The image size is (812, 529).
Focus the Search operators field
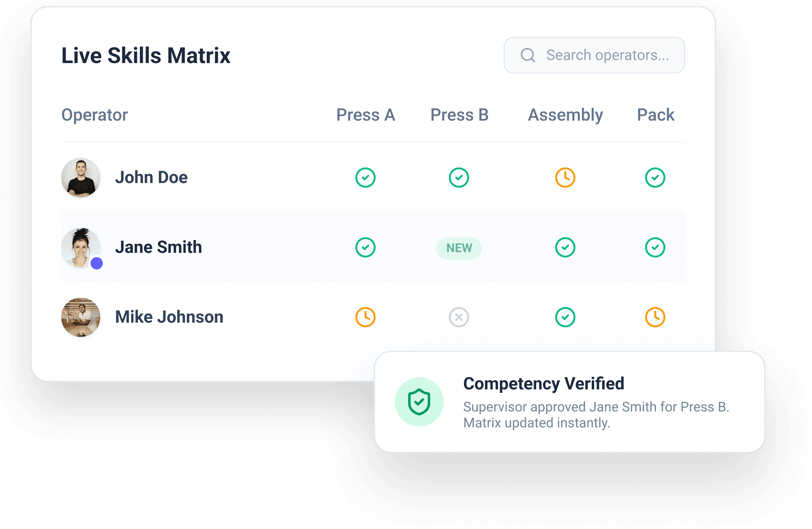point(594,55)
